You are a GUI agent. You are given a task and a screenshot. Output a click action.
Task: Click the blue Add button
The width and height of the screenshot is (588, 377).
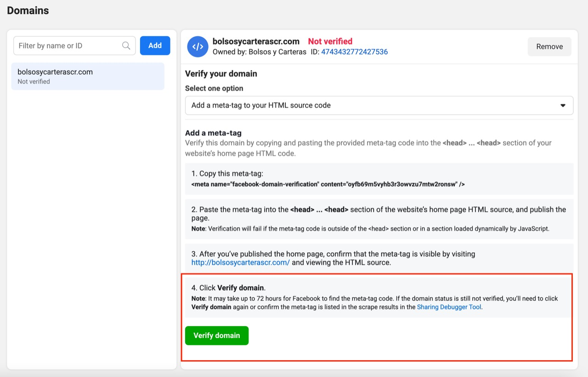coord(155,45)
